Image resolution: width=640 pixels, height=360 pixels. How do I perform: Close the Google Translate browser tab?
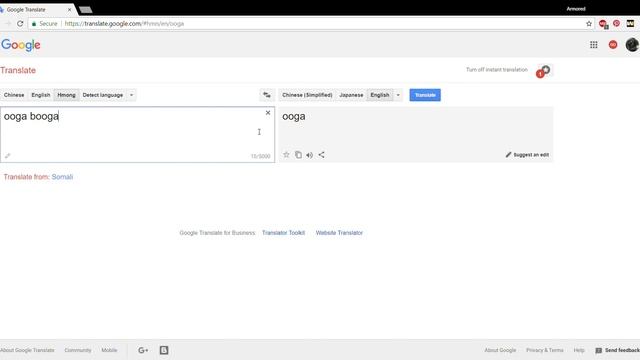click(x=69, y=9)
